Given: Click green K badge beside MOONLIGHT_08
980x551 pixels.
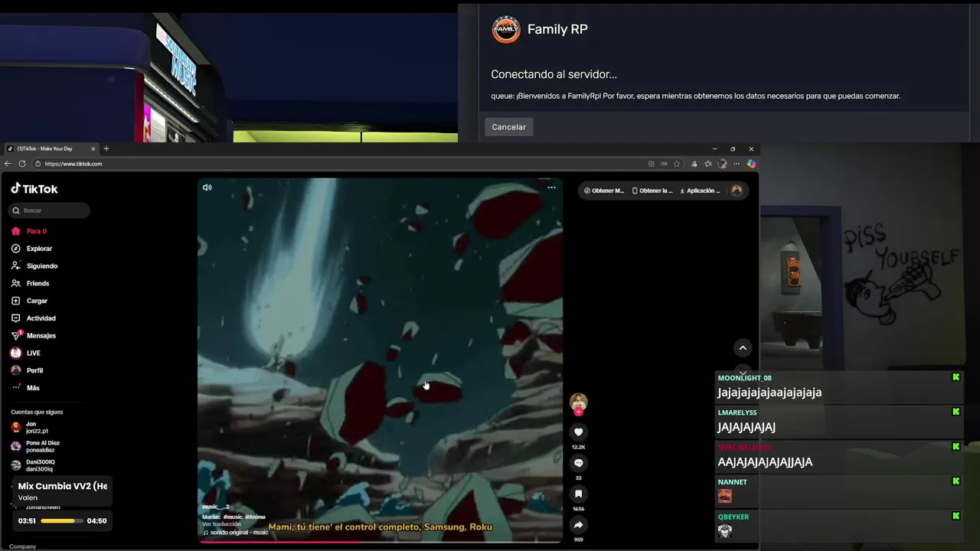Looking at the screenshot, I should click(x=955, y=377).
